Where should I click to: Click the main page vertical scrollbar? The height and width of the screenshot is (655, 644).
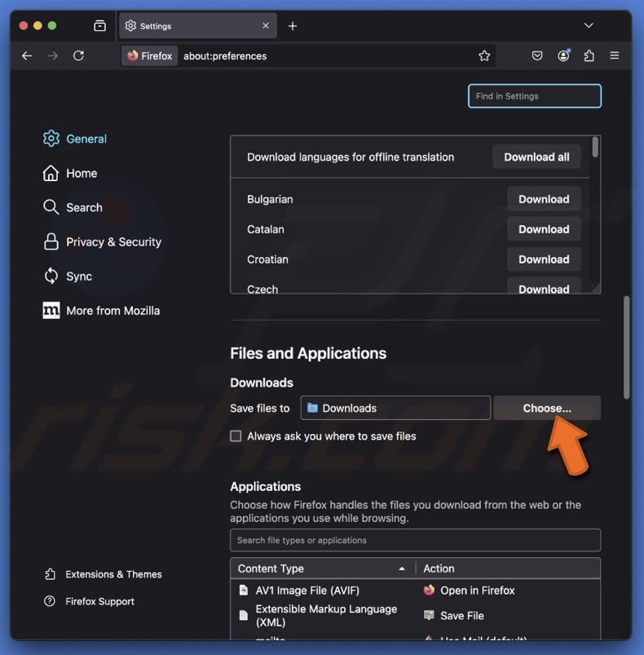(626, 347)
